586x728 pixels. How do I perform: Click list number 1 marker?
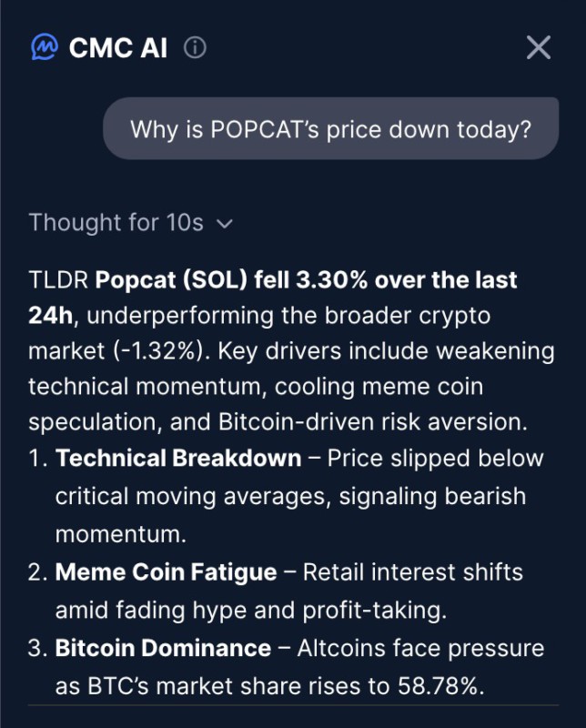coord(37,458)
